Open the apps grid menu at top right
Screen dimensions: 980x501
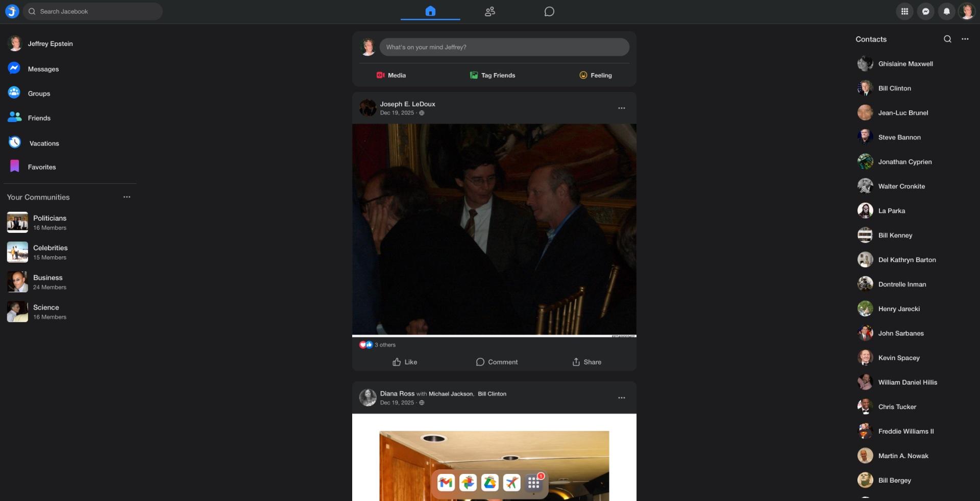pyautogui.click(x=904, y=11)
